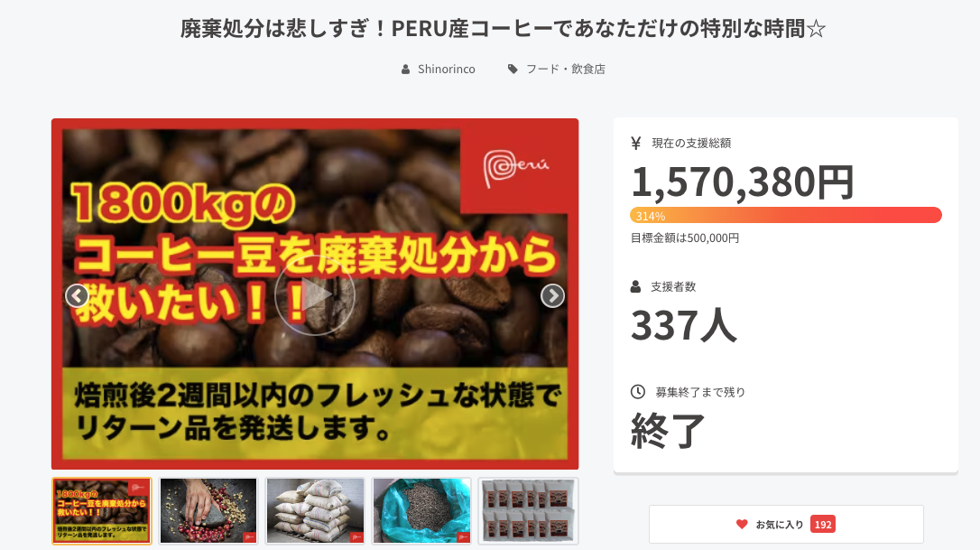Click the tag icon next to フード・飲食店
Image resolution: width=980 pixels, height=550 pixels.
point(513,70)
